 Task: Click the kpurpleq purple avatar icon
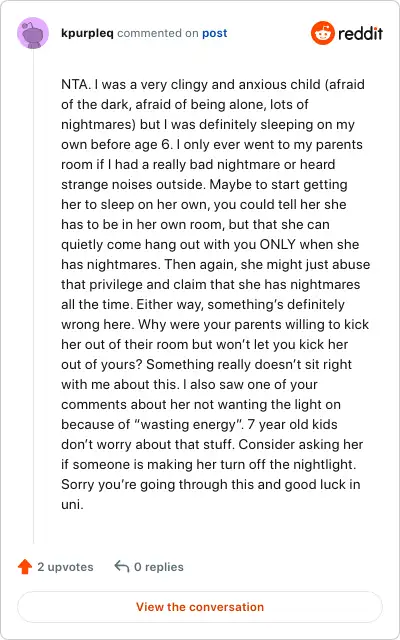coord(33,33)
